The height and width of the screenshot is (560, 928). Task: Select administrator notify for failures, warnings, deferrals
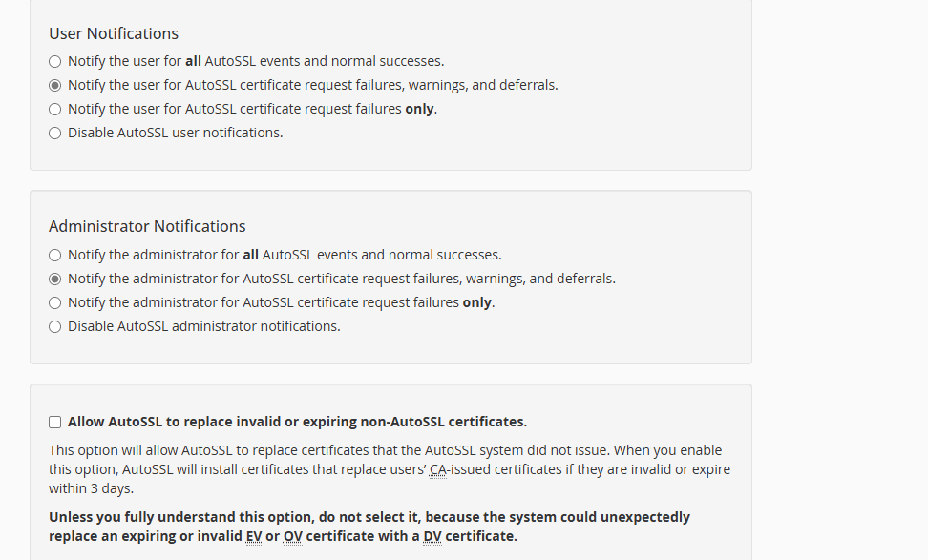tap(55, 280)
